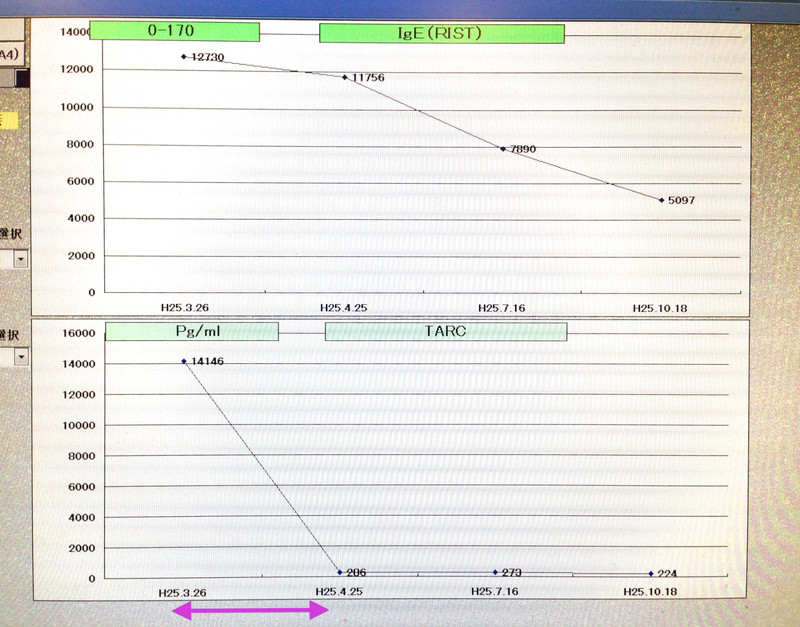Select the green 0-170 reference range label
This screenshot has width=800, height=627.
tap(174, 32)
